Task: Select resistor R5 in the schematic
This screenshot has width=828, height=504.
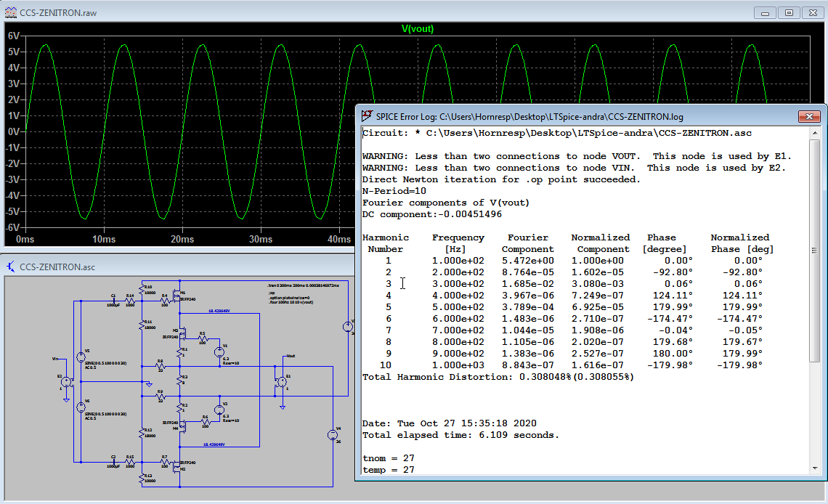Action: [x=203, y=339]
